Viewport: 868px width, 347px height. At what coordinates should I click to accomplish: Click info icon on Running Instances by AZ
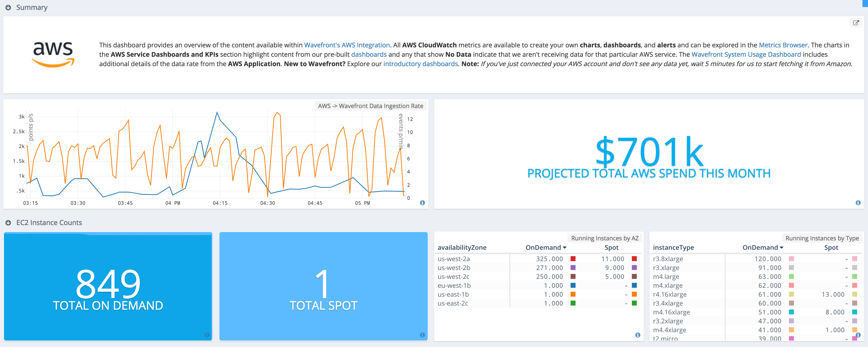coord(638,335)
